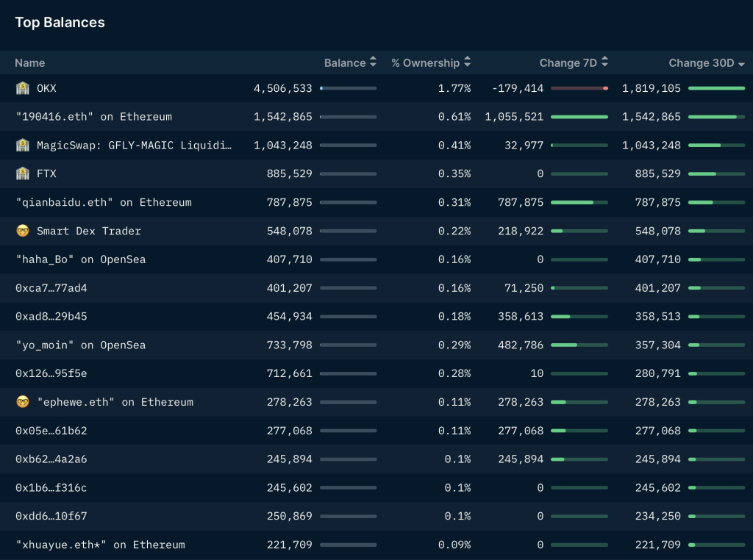Click the OKX exchange bank icon

[23, 88]
